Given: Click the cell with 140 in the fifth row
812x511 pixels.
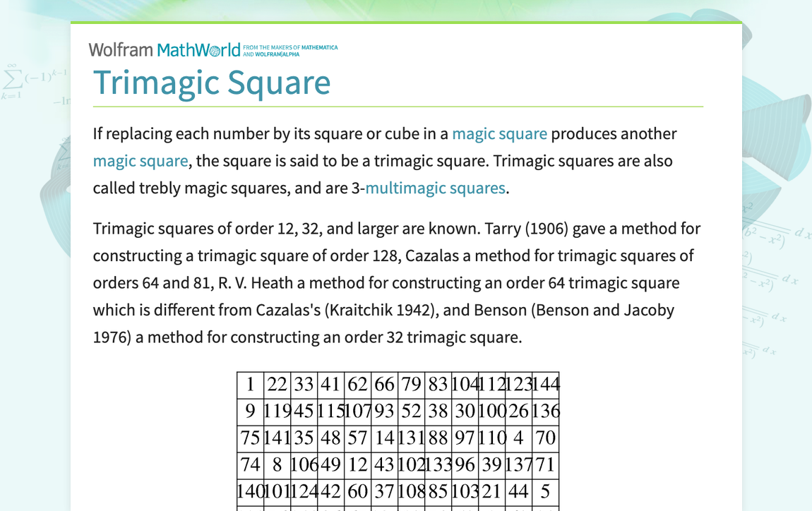Looking at the screenshot, I should [x=249, y=491].
